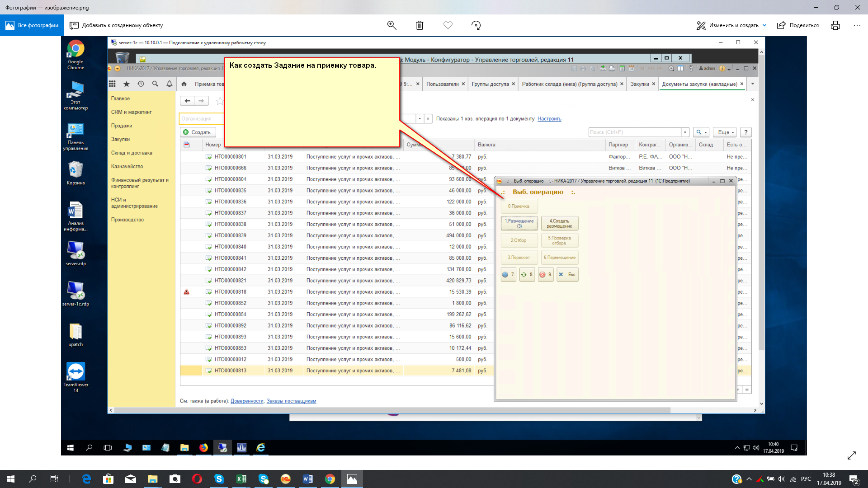Click the Создать button
Viewport: 868px width, 488px height.
(x=198, y=132)
